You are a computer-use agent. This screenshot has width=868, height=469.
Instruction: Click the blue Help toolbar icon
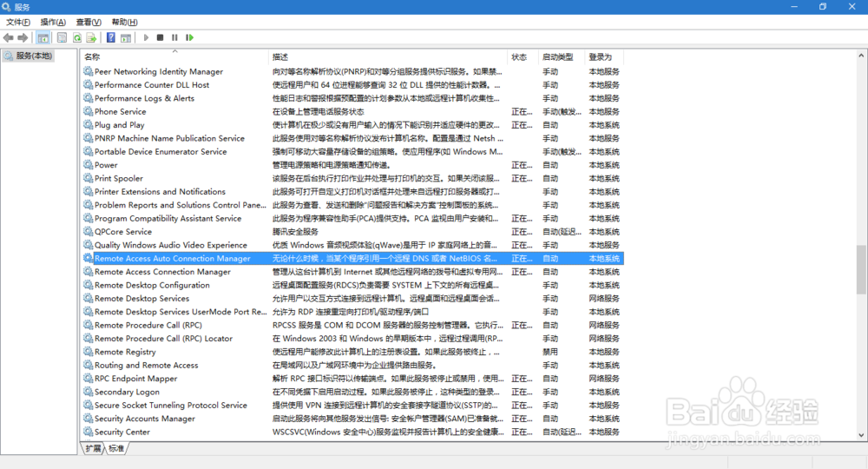(x=111, y=37)
